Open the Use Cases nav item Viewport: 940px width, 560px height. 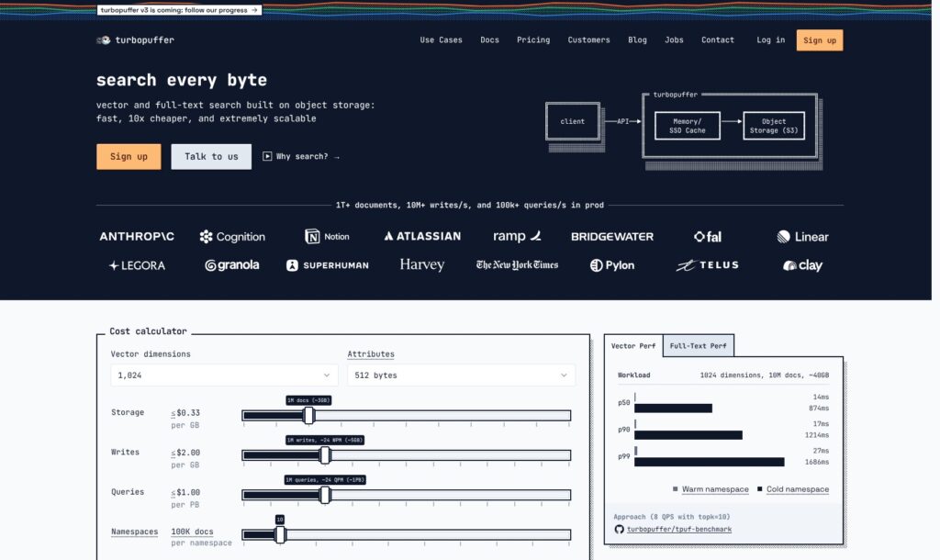click(442, 40)
